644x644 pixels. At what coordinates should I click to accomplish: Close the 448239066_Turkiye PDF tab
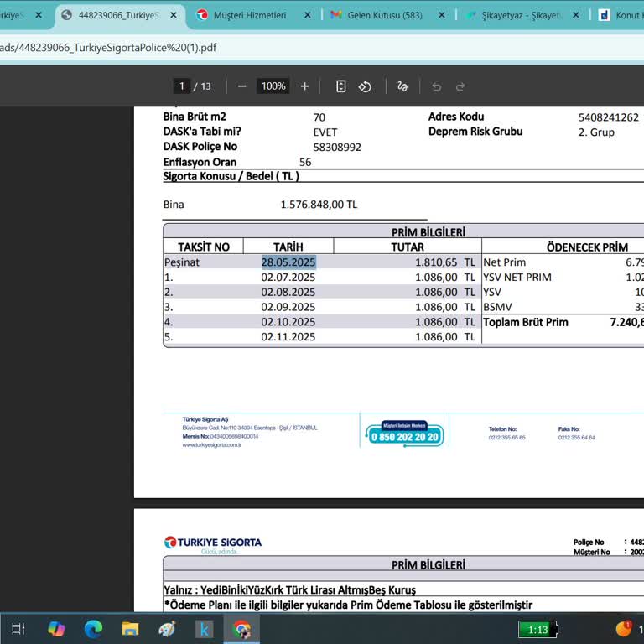(x=174, y=15)
